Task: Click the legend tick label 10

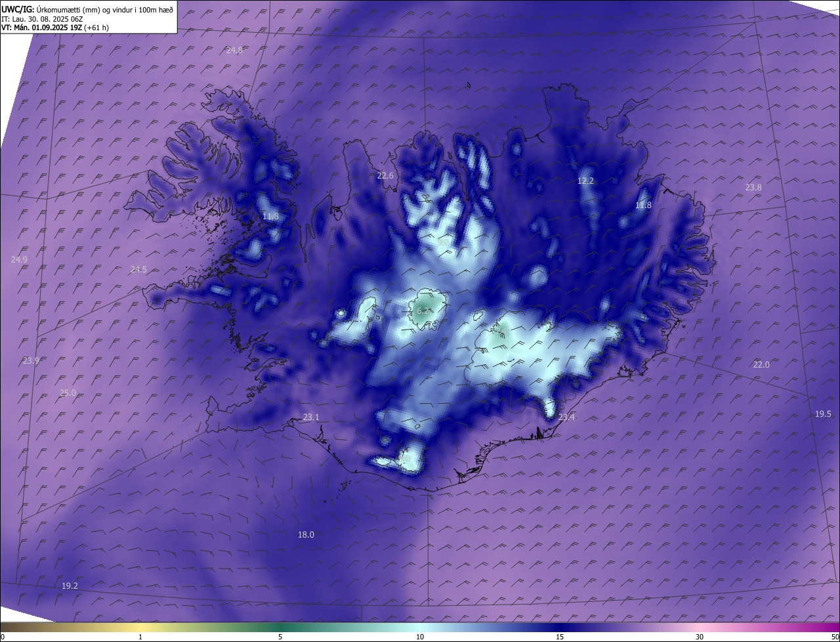Action: 420,637
